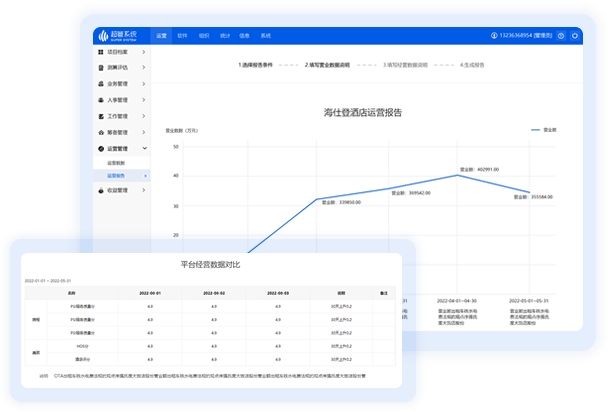Click the 工作管理 edit icon
The width and height of the screenshot is (610, 412).
point(100,115)
